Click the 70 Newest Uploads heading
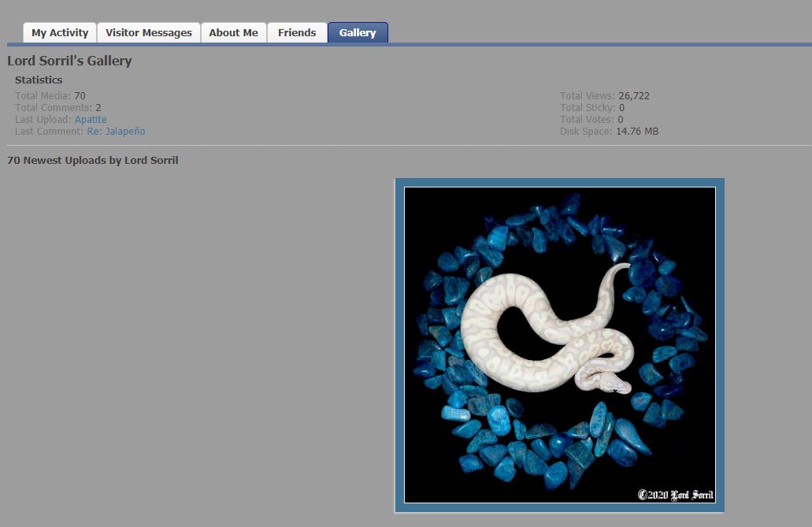This screenshot has height=527, width=812. click(x=93, y=161)
